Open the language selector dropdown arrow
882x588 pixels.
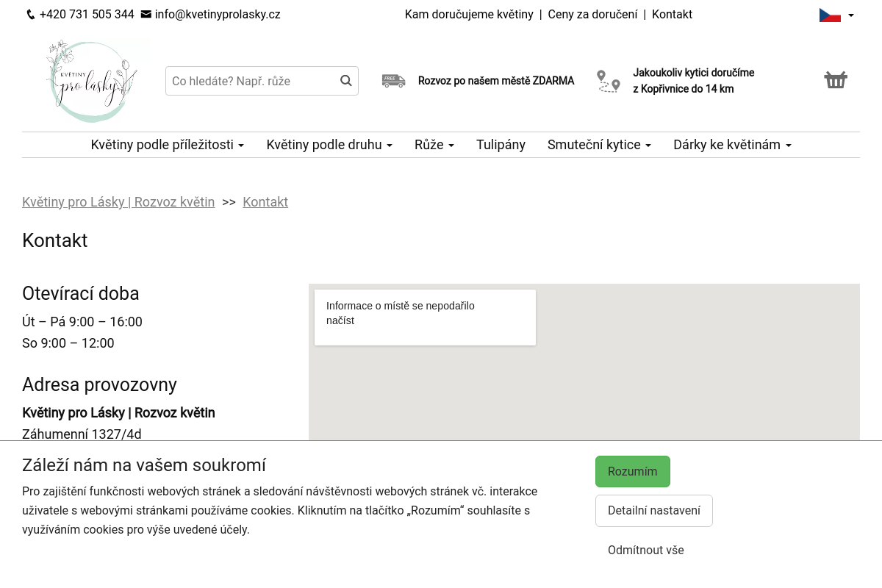pyautogui.click(x=851, y=15)
